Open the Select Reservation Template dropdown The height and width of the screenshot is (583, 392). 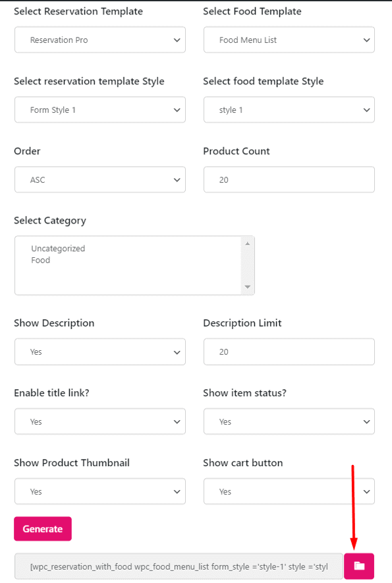click(x=100, y=40)
